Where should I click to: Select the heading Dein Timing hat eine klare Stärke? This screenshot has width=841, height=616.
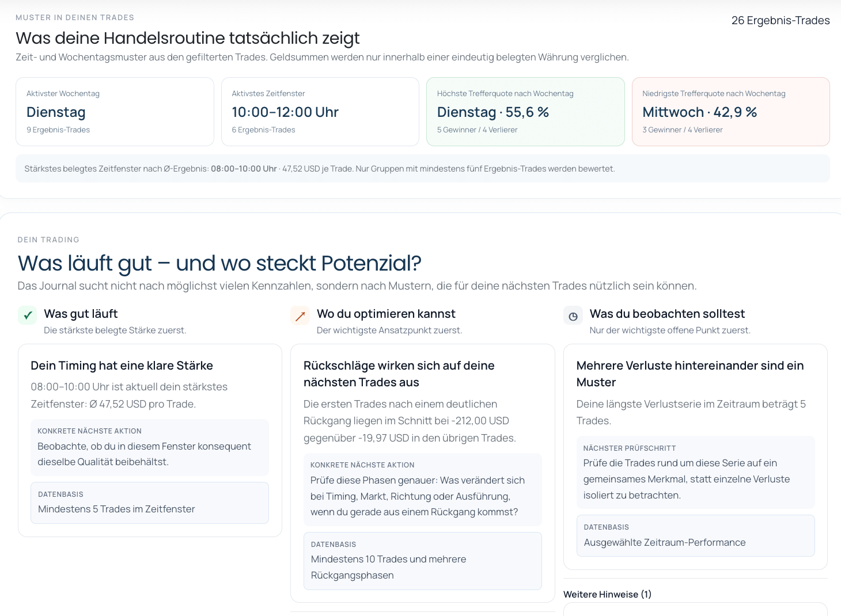(122, 366)
